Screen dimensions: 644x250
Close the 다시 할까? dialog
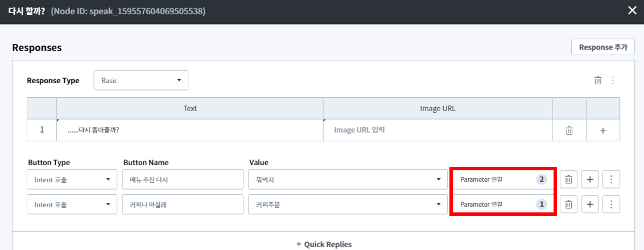(631, 10)
